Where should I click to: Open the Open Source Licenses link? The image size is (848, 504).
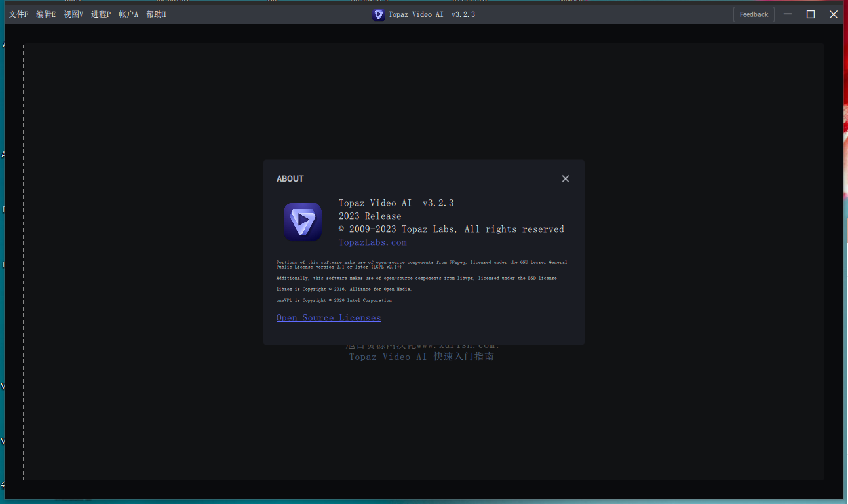click(328, 318)
